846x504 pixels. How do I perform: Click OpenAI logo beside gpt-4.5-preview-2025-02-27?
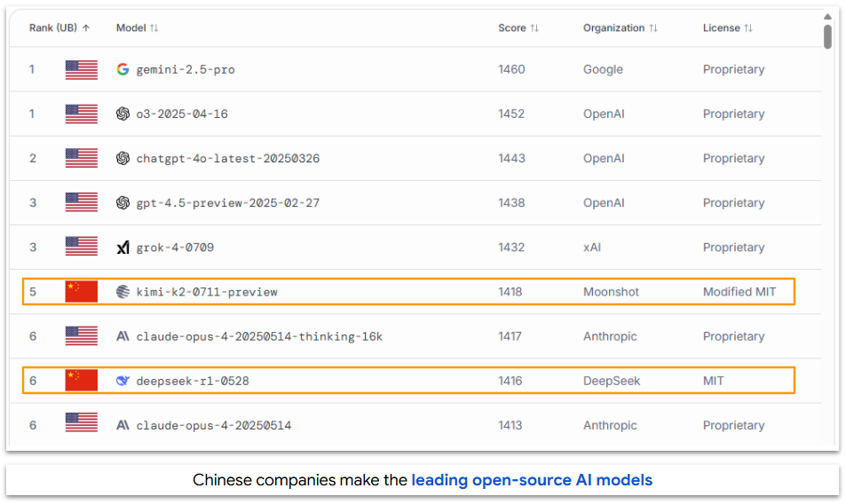[123, 202]
